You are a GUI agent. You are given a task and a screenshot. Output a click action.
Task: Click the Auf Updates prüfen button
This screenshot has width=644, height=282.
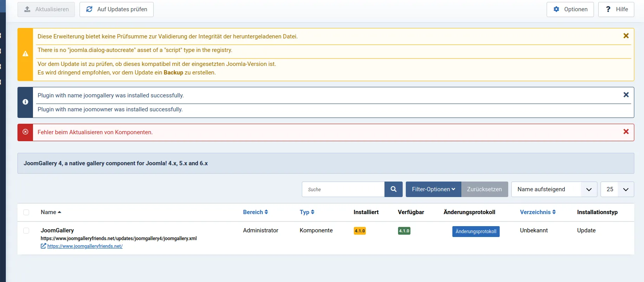(116, 9)
